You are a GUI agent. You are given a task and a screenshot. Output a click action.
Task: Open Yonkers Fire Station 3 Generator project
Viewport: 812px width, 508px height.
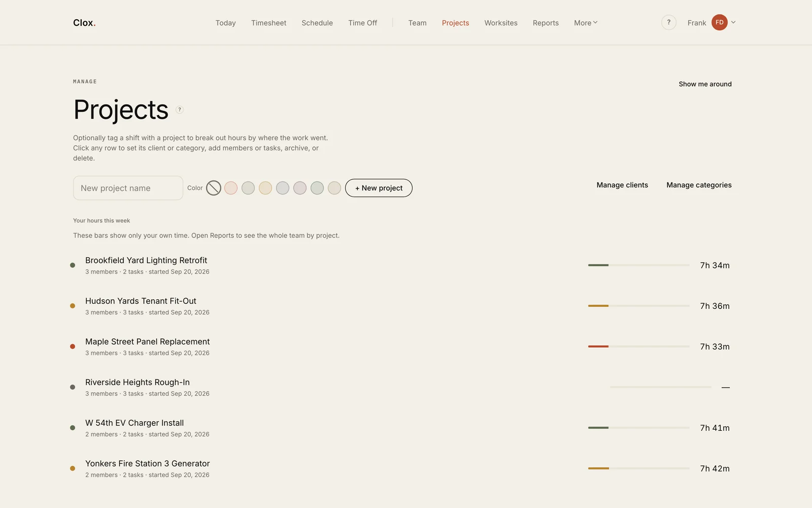click(x=401, y=468)
